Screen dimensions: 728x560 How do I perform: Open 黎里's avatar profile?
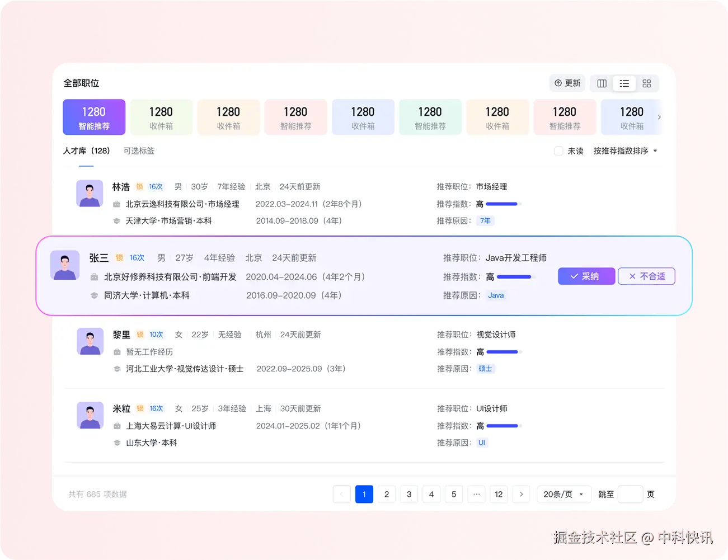pyautogui.click(x=90, y=341)
